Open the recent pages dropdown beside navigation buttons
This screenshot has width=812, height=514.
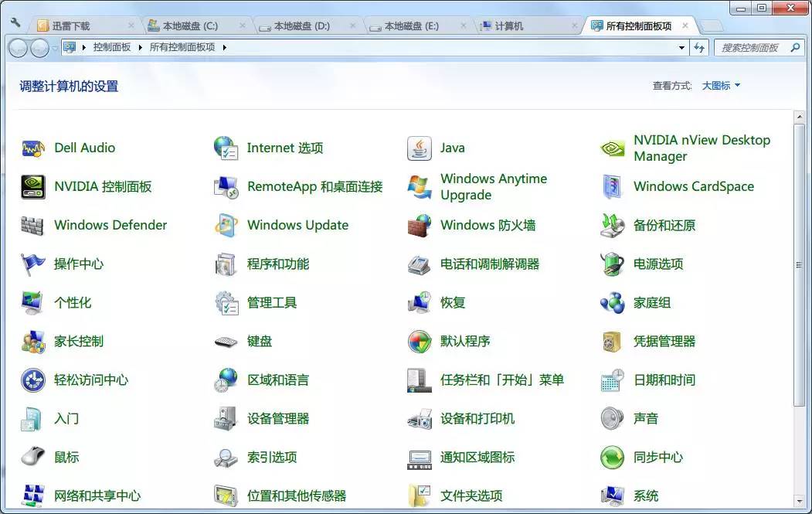point(54,48)
